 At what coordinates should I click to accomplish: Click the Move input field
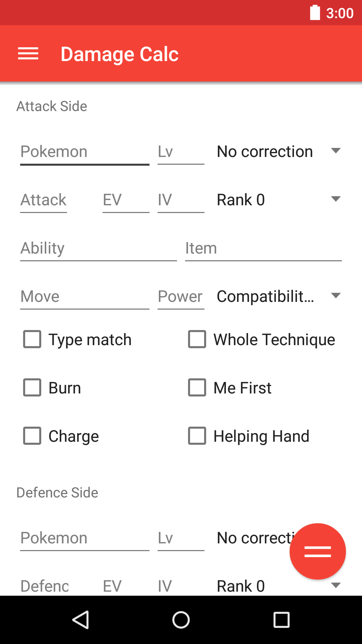84,297
